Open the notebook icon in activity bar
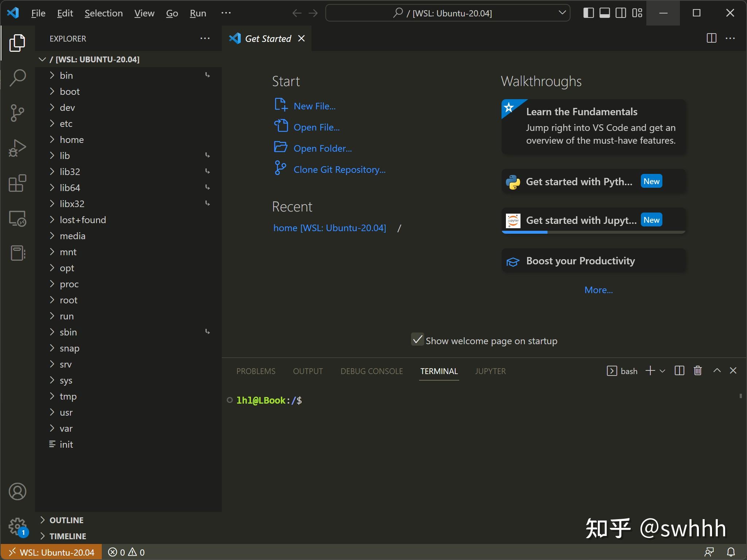The height and width of the screenshot is (560, 747). point(17,253)
